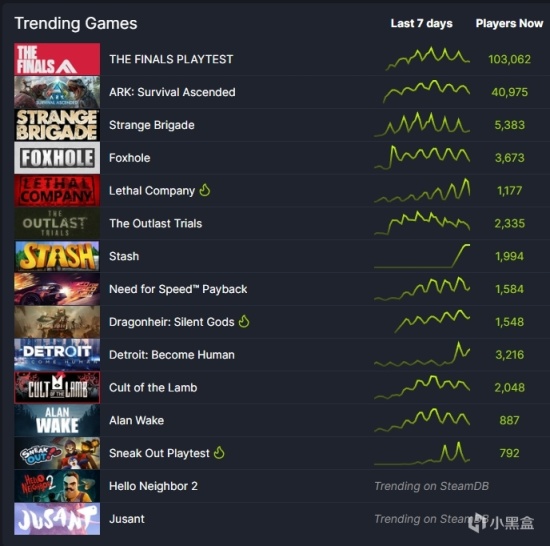This screenshot has height=546, width=550.
Task: Click the Trending Games heading
Action: coord(76,23)
